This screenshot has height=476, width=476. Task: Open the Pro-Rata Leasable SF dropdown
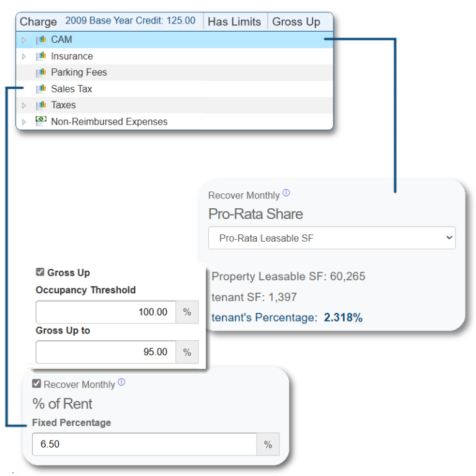click(x=332, y=237)
